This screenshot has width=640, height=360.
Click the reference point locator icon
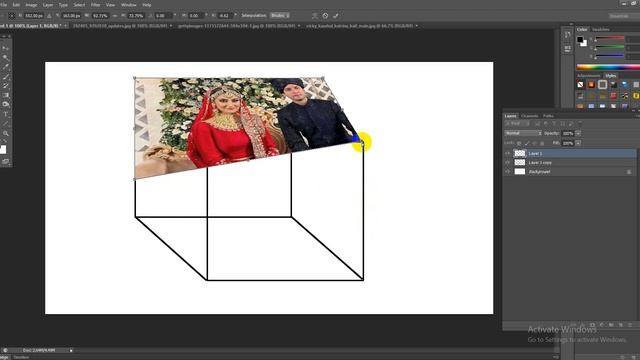[11, 16]
